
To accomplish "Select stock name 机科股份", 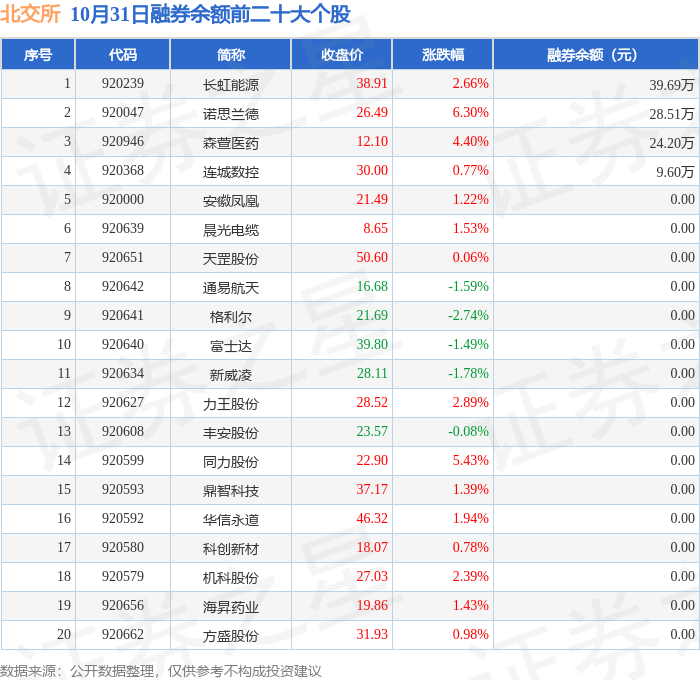I will 231,578.
